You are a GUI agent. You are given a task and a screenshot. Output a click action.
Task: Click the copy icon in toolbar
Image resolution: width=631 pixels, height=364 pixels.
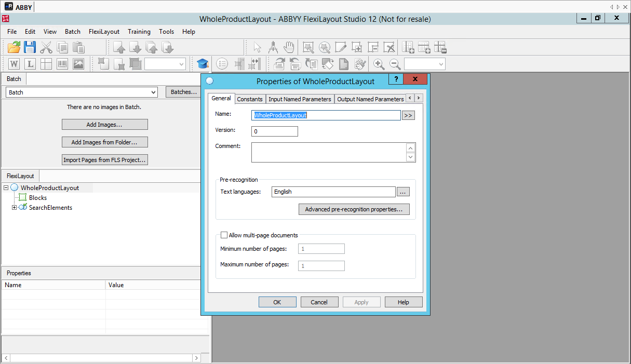coord(63,48)
